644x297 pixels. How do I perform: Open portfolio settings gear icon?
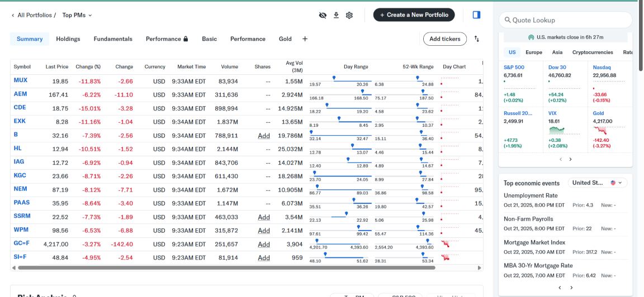pyautogui.click(x=349, y=15)
